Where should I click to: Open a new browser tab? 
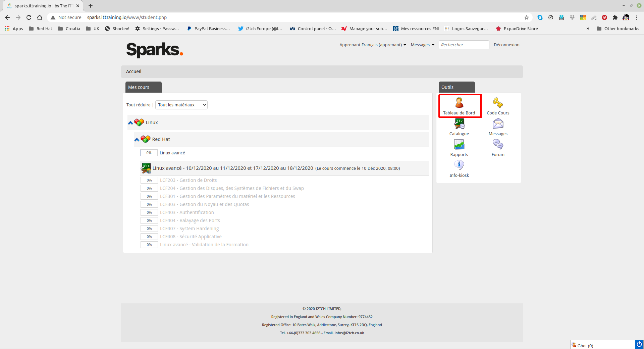91,6
